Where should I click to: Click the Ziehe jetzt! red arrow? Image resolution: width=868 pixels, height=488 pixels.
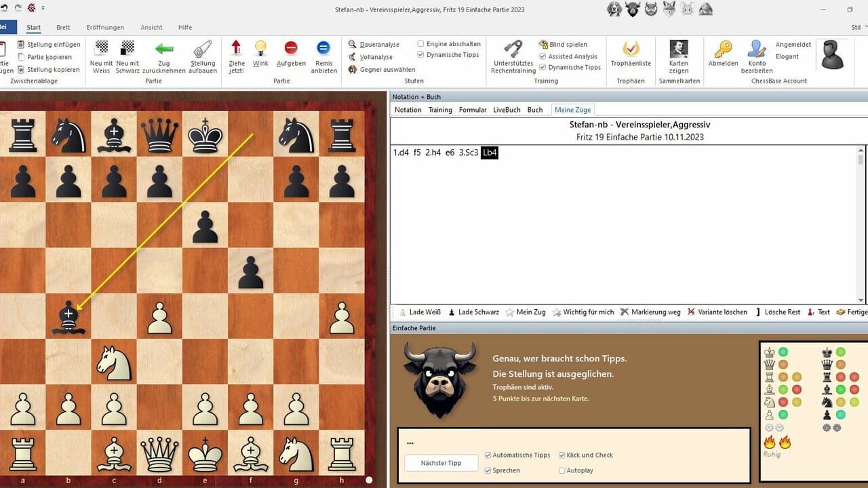(236, 48)
